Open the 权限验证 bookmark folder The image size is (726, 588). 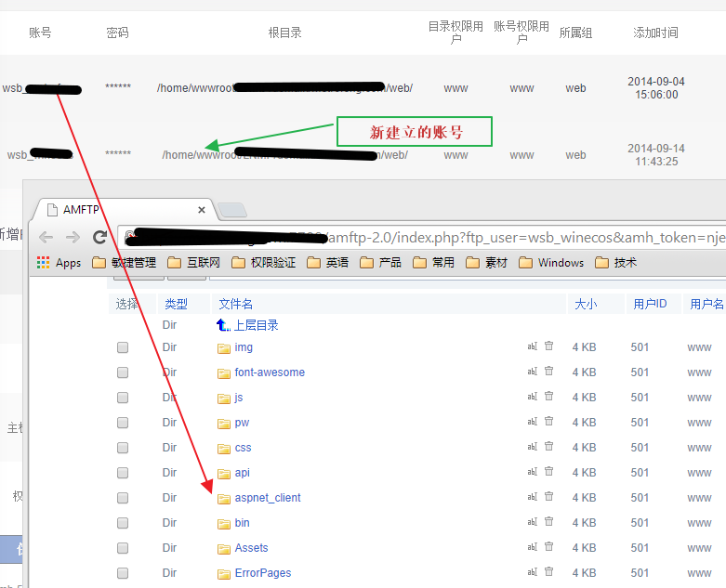[263, 263]
